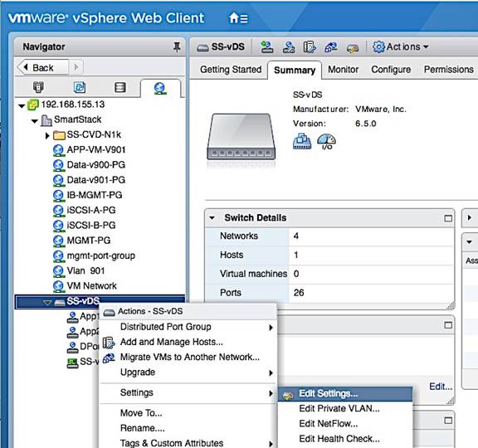
Task: Click the Version value 6.5.0
Action: click(365, 124)
